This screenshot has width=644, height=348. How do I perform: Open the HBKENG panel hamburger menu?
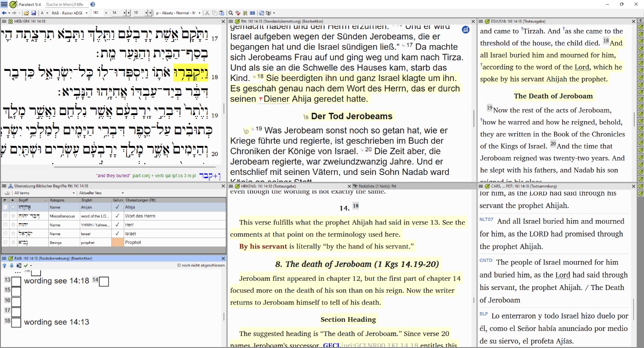click(231, 186)
